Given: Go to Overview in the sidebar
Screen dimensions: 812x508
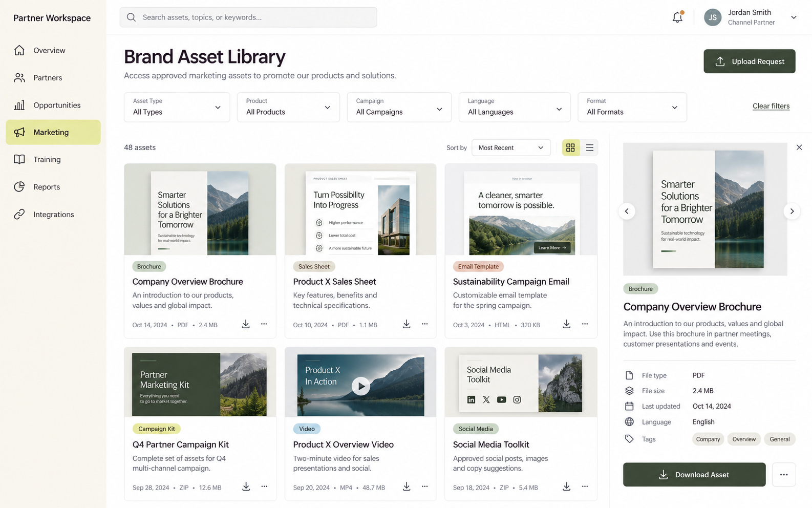Looking at the screenshot, I should coord(53,50).
